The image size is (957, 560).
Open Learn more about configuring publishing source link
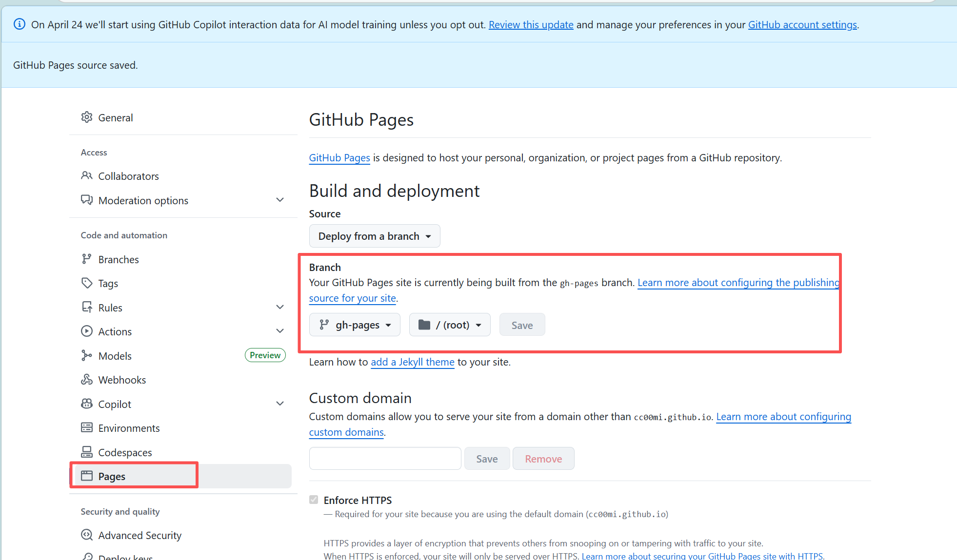[738, 283]
